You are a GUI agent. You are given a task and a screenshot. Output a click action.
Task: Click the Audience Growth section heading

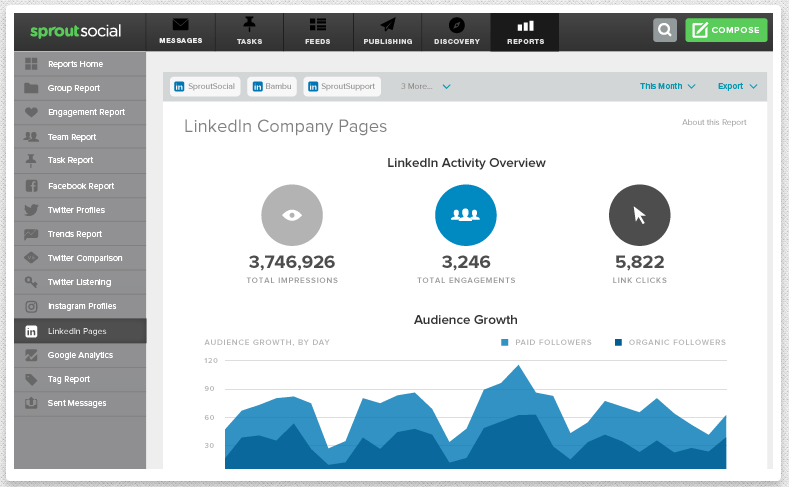[x=465, y=320]
